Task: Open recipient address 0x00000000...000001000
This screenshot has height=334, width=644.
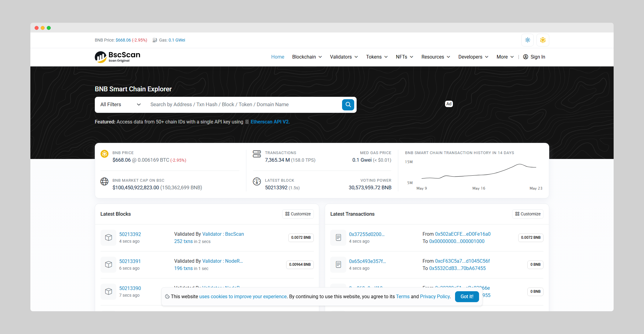Action: pyautogui.click(x=457, y=241)
